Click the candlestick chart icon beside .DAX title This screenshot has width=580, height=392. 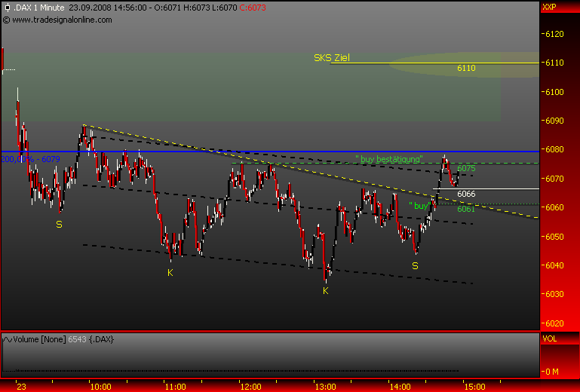[7, 8]
